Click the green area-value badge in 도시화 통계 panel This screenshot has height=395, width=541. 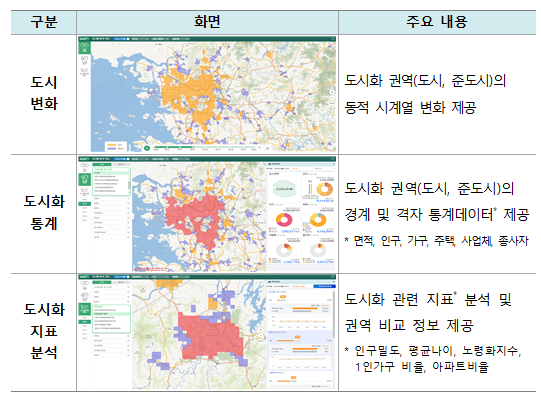(284, 189)
